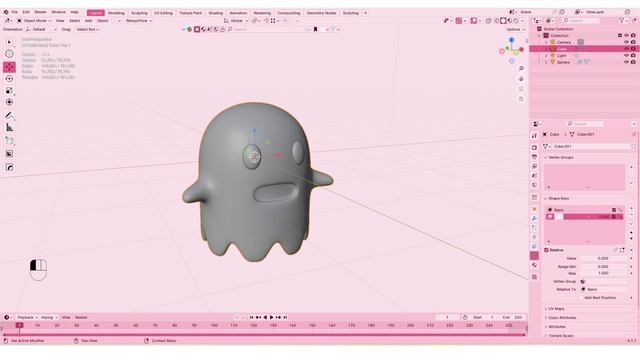The image size is (640, 360).
Task: Select the Rotate tool in toolbar
Action: (9, 79)
